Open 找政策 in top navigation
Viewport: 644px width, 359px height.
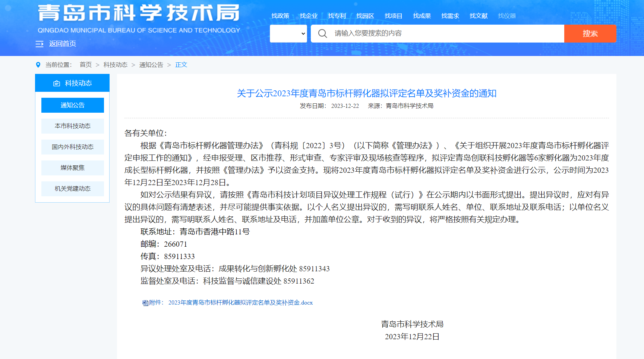280,16
